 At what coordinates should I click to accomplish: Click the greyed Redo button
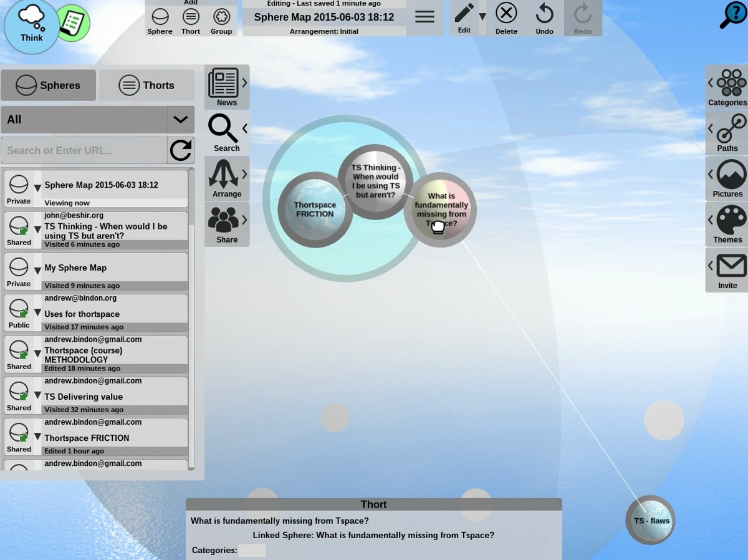pyautogui.click(x=583, y=18)
